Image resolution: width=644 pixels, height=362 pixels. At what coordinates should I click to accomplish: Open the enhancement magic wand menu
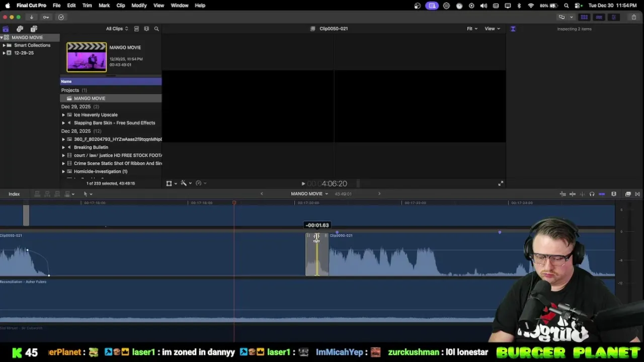click(186, 184)
